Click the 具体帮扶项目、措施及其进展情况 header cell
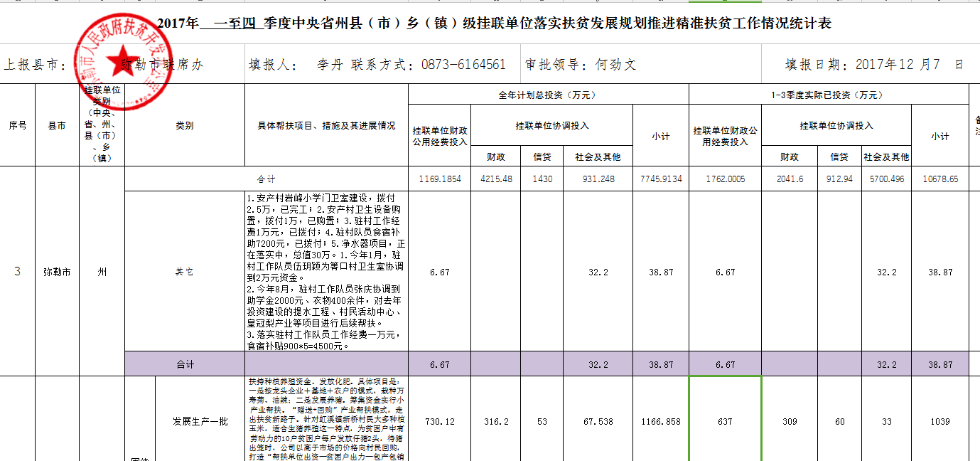 326,125
